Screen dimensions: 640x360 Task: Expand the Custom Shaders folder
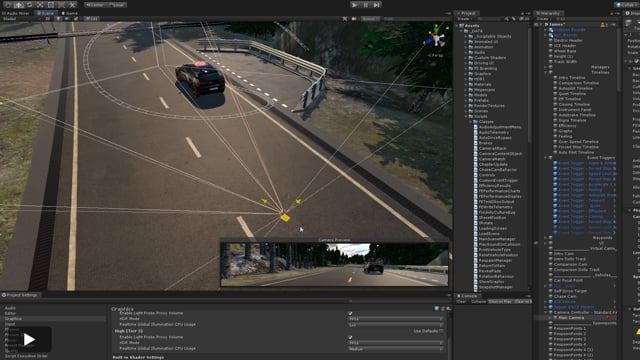(x=466, y=58)
